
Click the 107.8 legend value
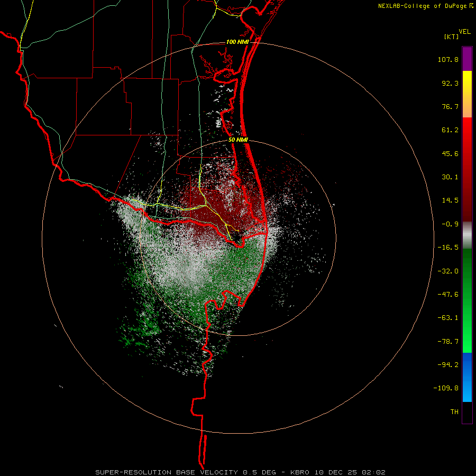448,59
